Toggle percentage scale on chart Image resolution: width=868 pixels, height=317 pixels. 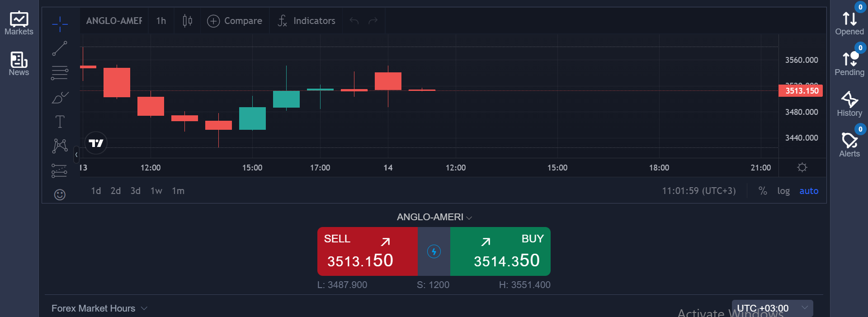tap(763, 191)
